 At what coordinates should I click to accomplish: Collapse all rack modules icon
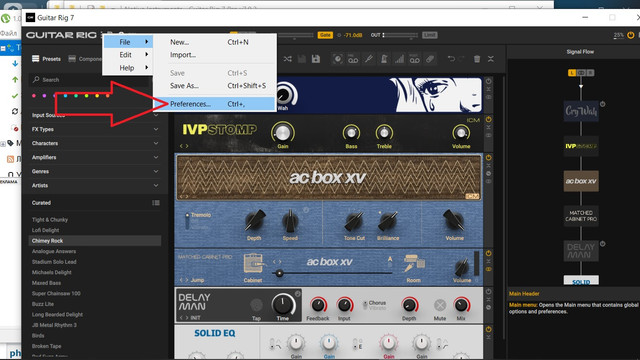[491, 59]
